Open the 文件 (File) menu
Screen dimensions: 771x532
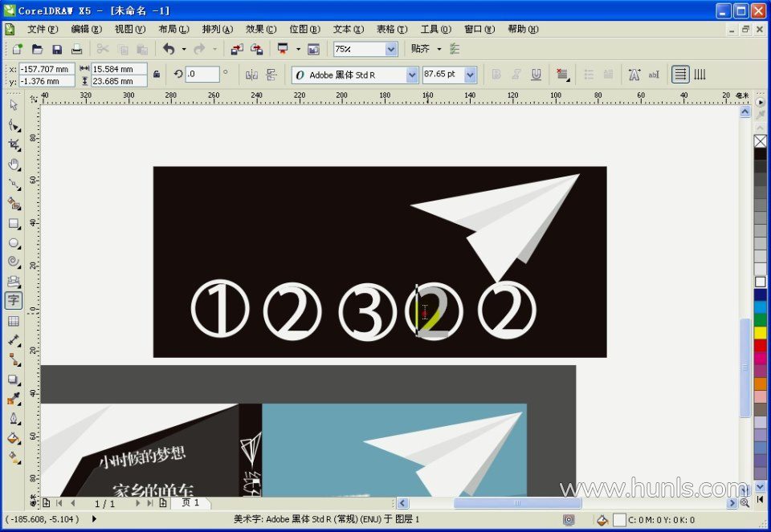click(42, 29)
